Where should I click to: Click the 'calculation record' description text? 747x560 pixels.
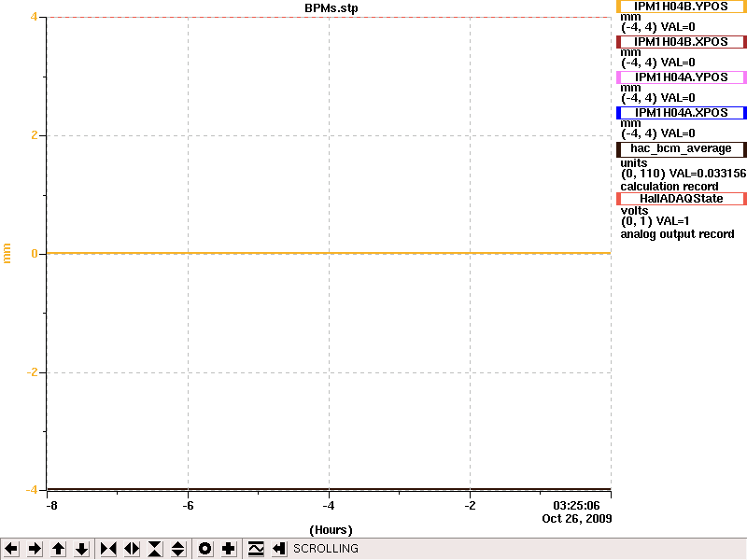pos(669,186)
